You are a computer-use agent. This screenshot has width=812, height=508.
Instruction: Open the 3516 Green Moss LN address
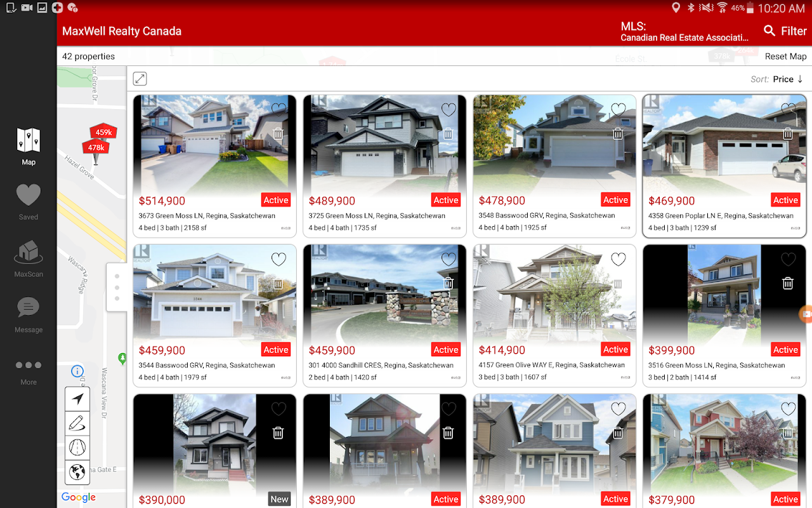[716, 366]
